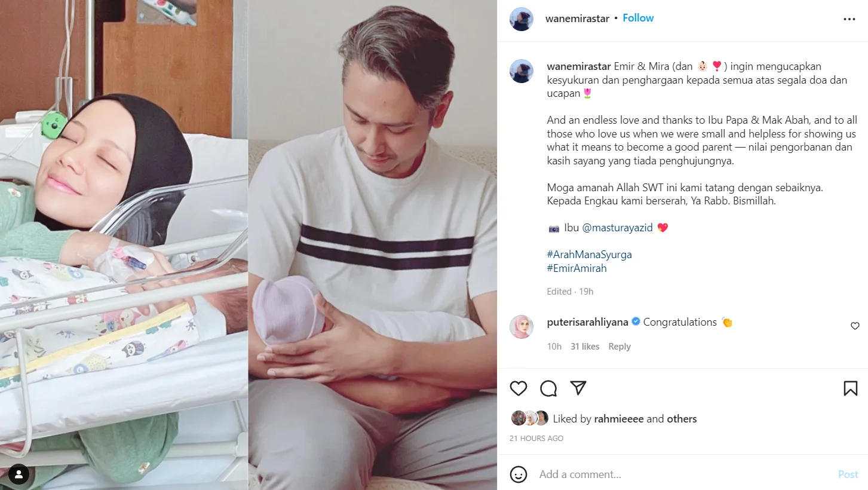Viewport: 868px width, 490px height.
Task: Open the list of others who liked
Action: [682, 419]
